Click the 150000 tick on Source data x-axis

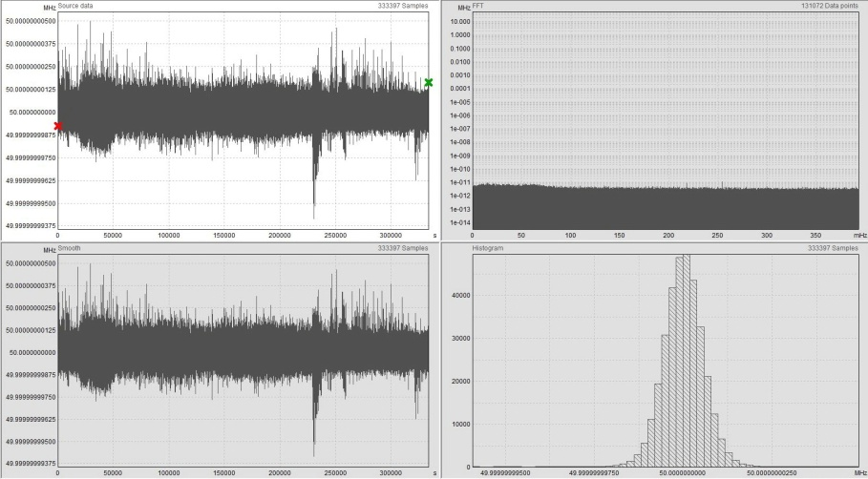[224, 235]
